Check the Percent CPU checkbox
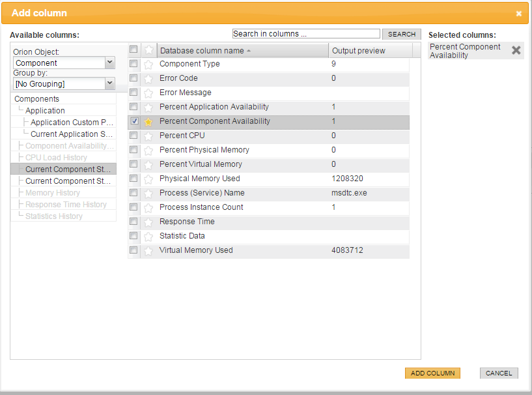Viewport: 532px width, 395px height. point(133,135)
